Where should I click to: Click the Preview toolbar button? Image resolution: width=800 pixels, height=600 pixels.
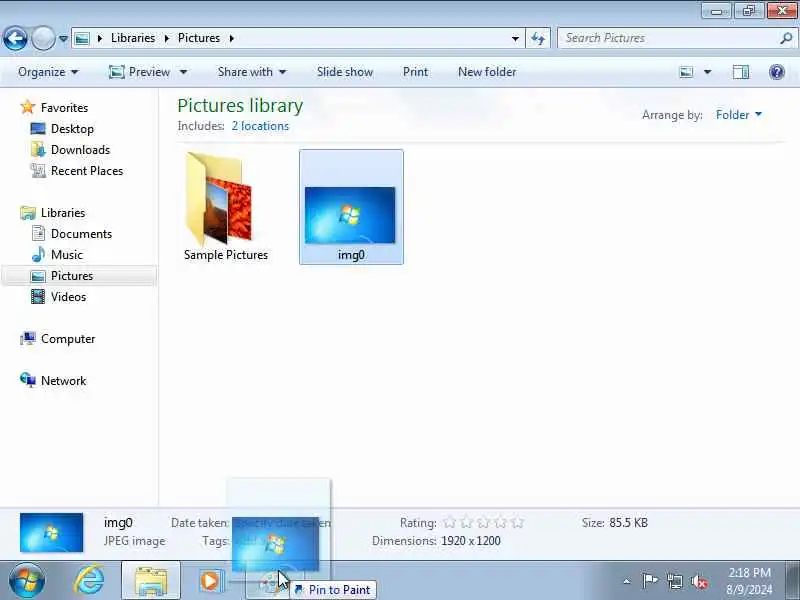(140, 72)
